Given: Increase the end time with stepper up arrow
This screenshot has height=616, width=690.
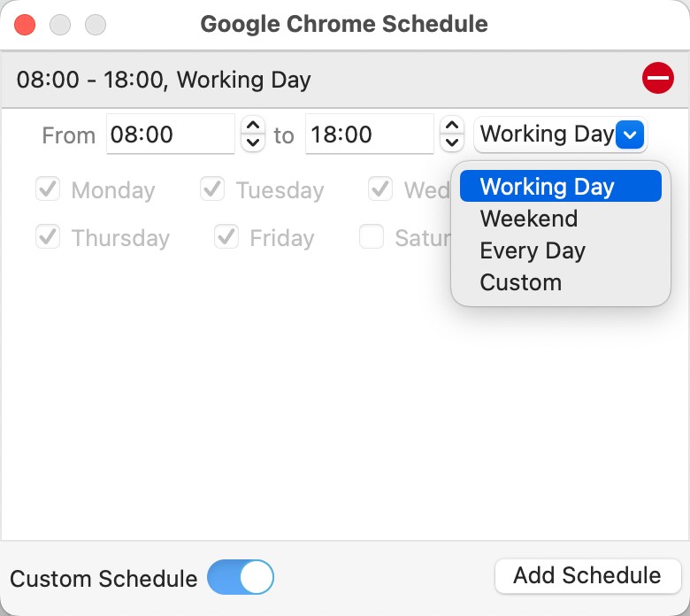Looking at the screenshot, I should pos(451,127).
